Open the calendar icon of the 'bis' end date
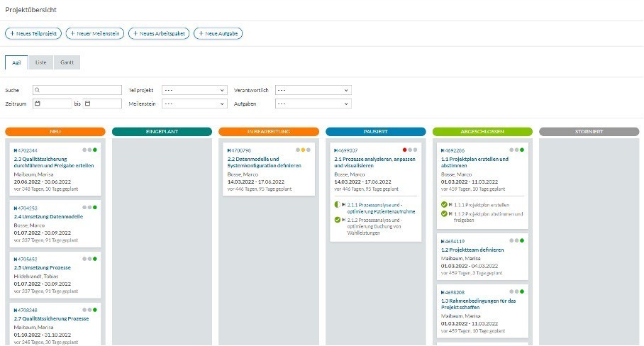 87,104
